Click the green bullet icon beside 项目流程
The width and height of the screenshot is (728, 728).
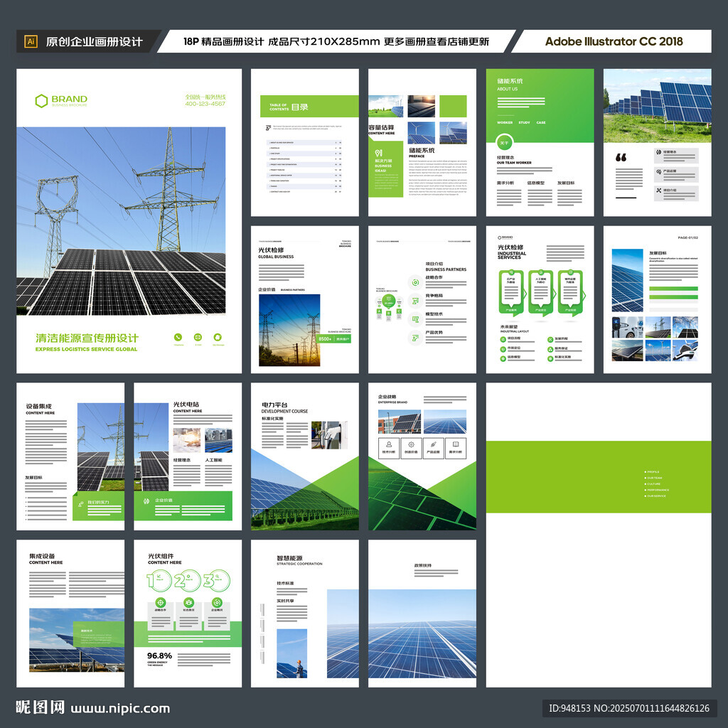point(503,339)
